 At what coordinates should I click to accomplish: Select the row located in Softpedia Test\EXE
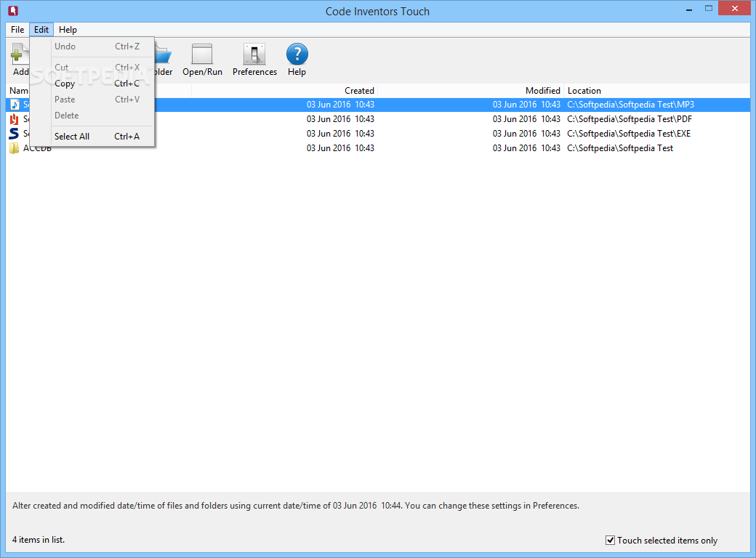pyautogui.click(x=378, y=134)
